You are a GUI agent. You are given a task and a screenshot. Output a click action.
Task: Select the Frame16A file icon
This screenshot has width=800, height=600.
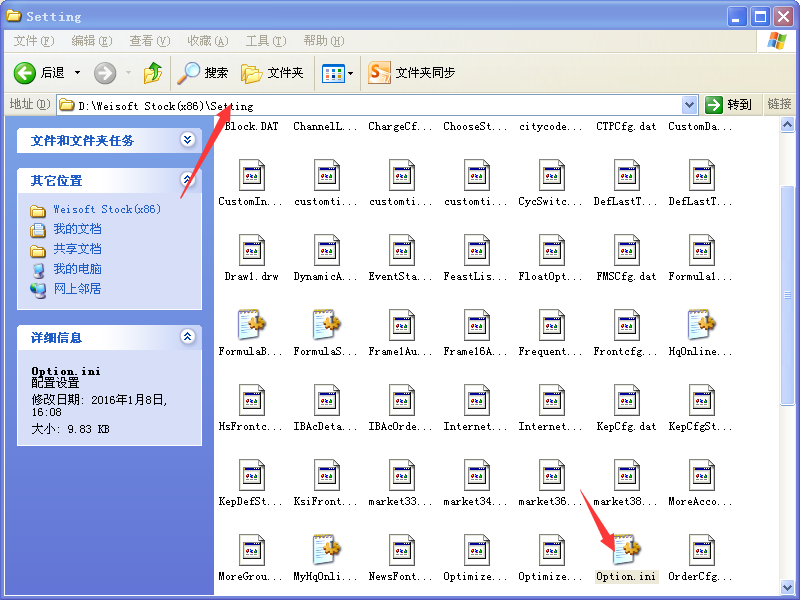[x=477, y=325]
